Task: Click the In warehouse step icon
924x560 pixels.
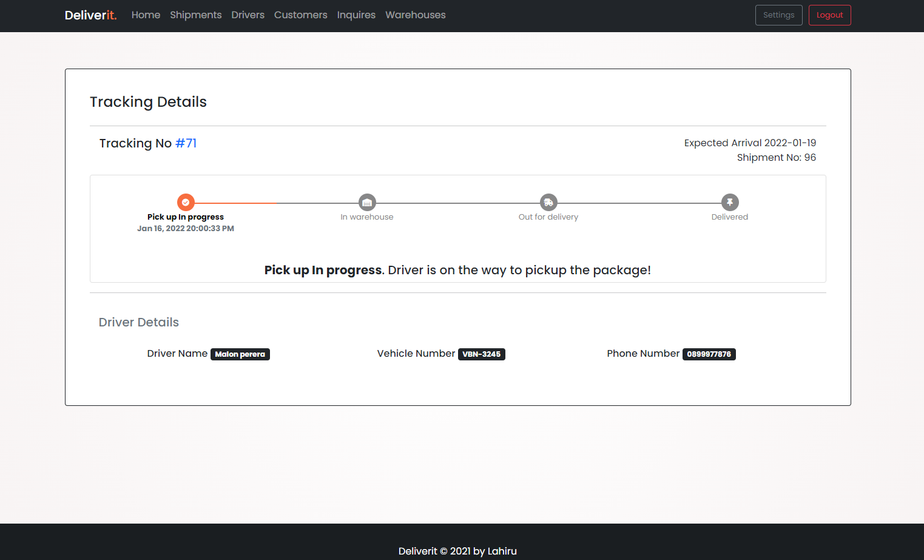Action: [x=367, y=202]
